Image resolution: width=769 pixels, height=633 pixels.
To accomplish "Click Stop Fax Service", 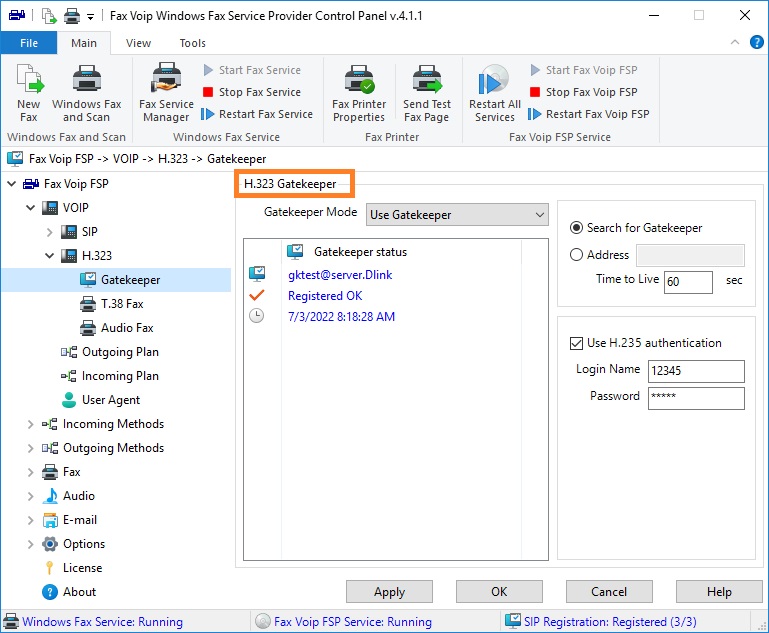I will [252, 92].
